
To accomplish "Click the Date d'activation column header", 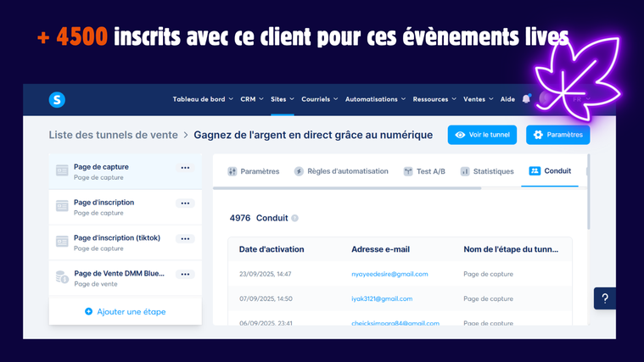I will point(272,249).
